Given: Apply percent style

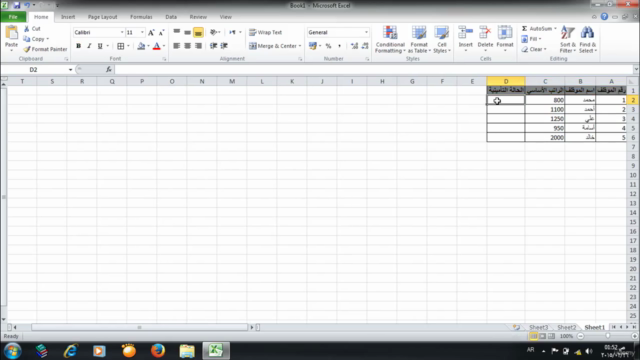Looking at the screenshot, I should point(328,46).
